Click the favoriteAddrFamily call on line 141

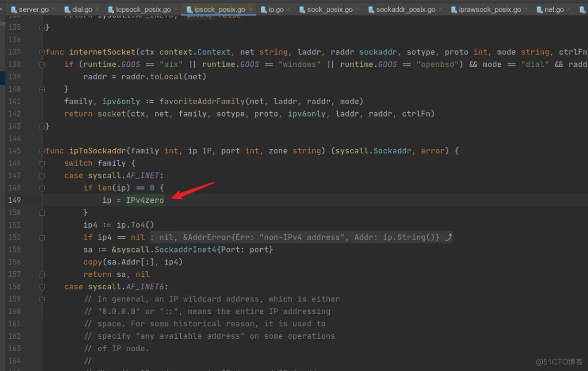click(x=202, y=102)
